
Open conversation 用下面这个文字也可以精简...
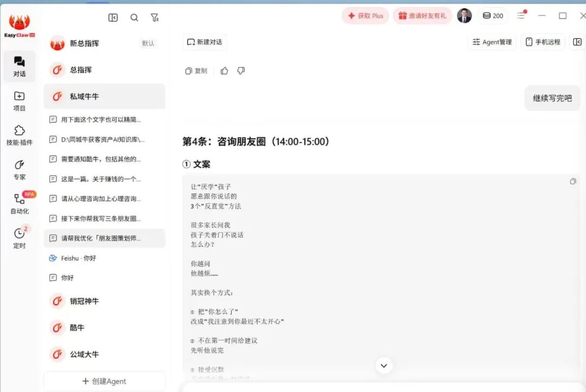pos(104,119)
